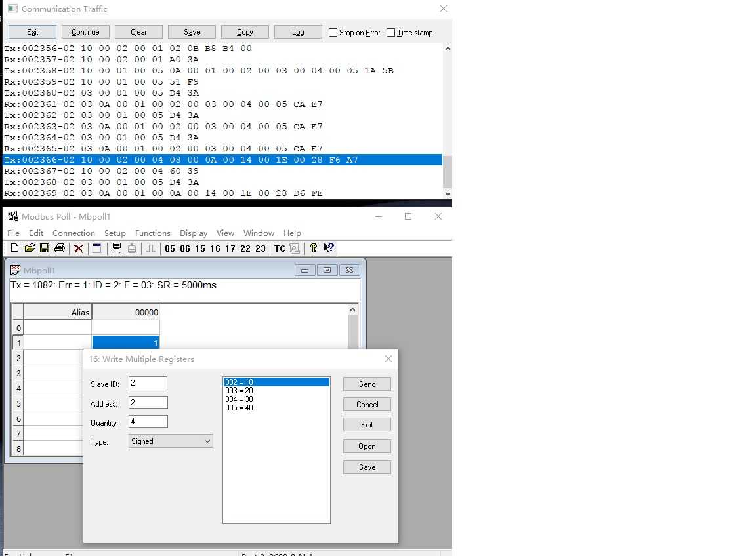The height and width of the screenshot is (556, 756).
Task: Click Send in Write Multiple Registers dialog
Action: pos(367,384)
